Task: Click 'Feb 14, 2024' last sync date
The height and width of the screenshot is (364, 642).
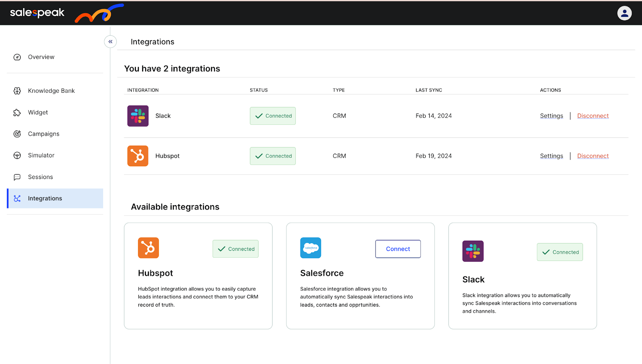Action: (x=433, y=116)
